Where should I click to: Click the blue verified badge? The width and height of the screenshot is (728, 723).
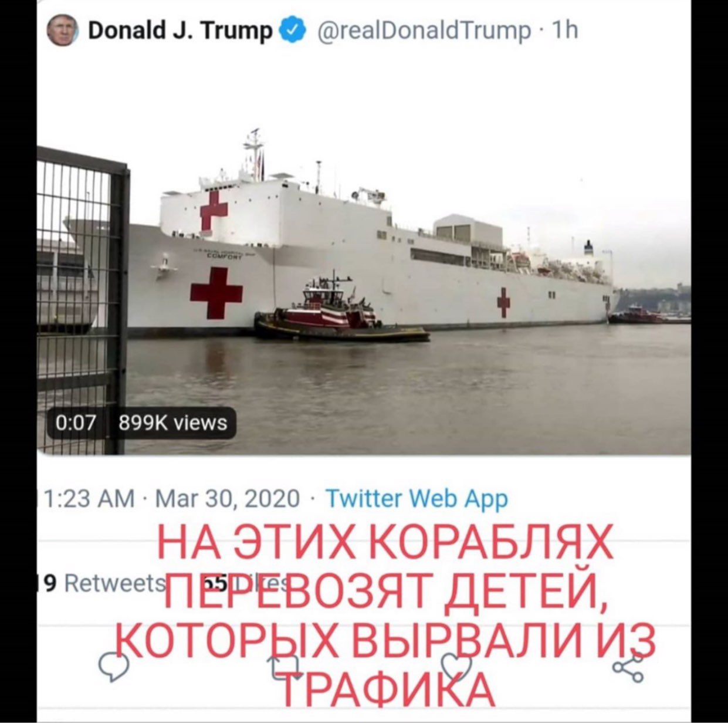coord(295,28)
